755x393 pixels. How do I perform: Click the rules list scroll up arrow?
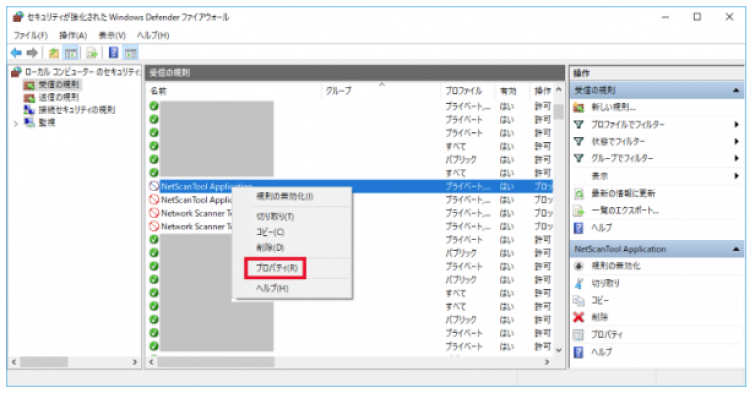(x=559, y=90)
